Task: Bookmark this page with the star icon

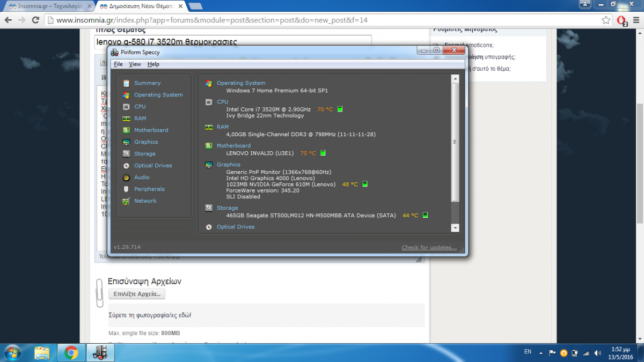Action: (606, 20)
